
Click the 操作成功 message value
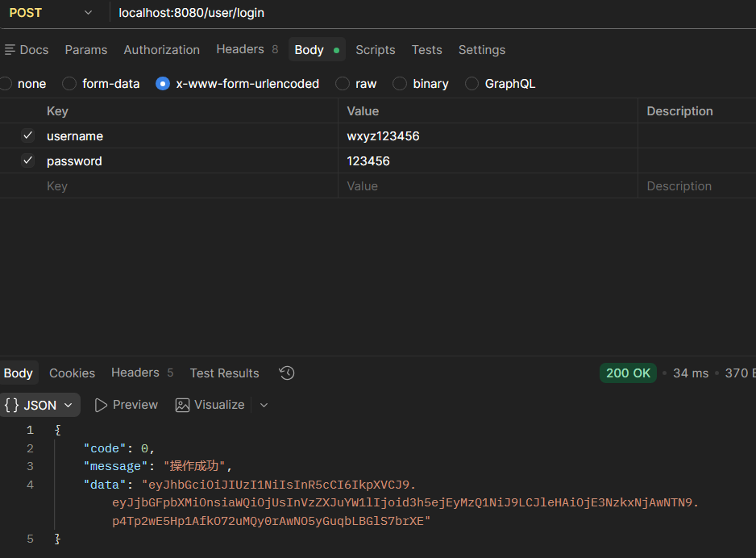click(193, 466)
